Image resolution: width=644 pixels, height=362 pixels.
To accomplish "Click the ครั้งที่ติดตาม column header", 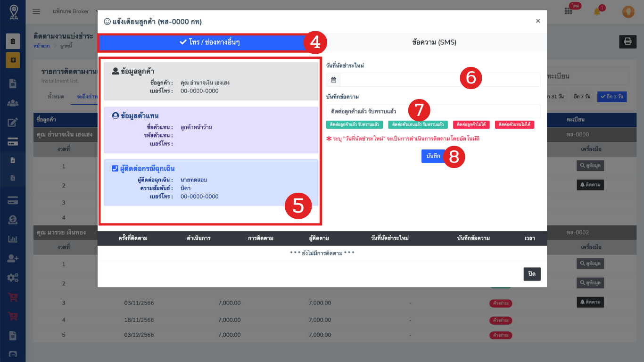I will click(133, 238).
